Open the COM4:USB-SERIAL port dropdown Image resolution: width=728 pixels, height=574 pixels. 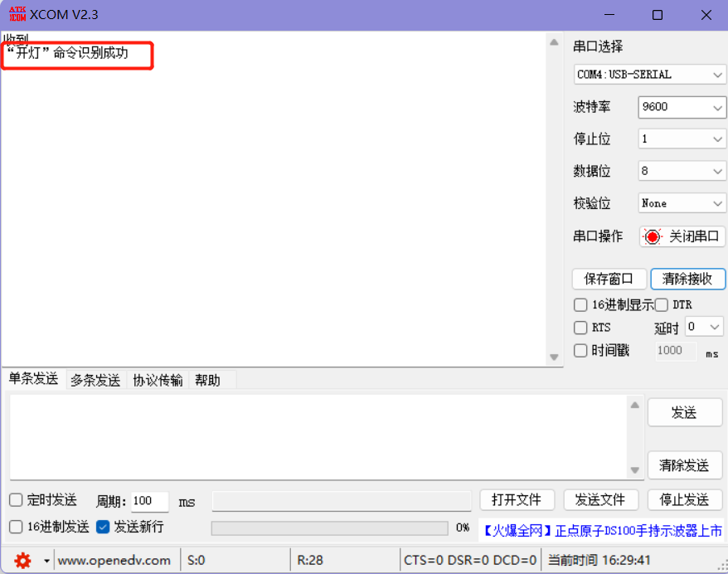tap(650, 75)
